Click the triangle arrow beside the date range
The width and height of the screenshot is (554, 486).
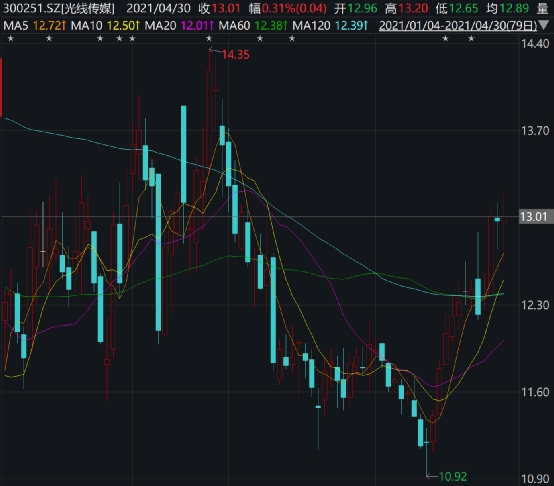pos(544,25)
